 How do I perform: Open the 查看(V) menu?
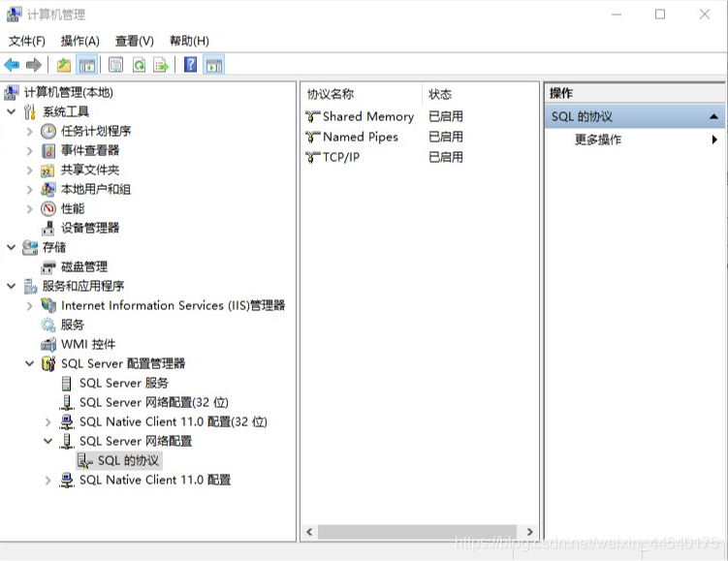click(134, 41)
